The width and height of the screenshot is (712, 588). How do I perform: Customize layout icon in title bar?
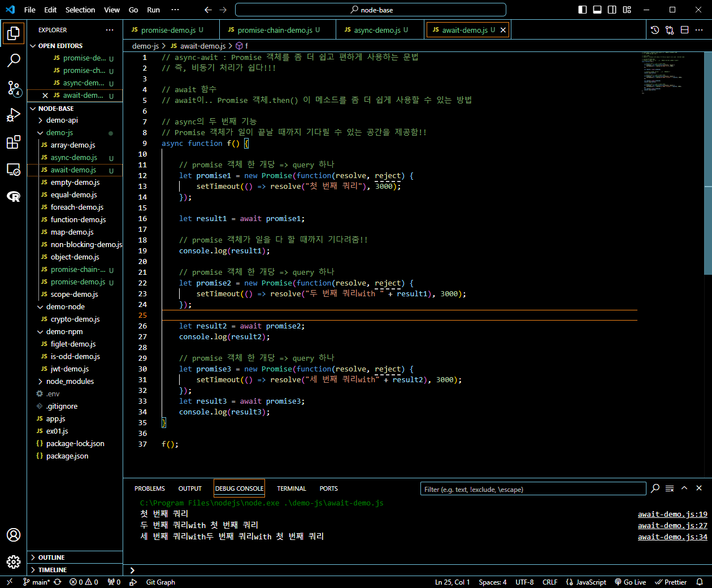coord(627,10)
